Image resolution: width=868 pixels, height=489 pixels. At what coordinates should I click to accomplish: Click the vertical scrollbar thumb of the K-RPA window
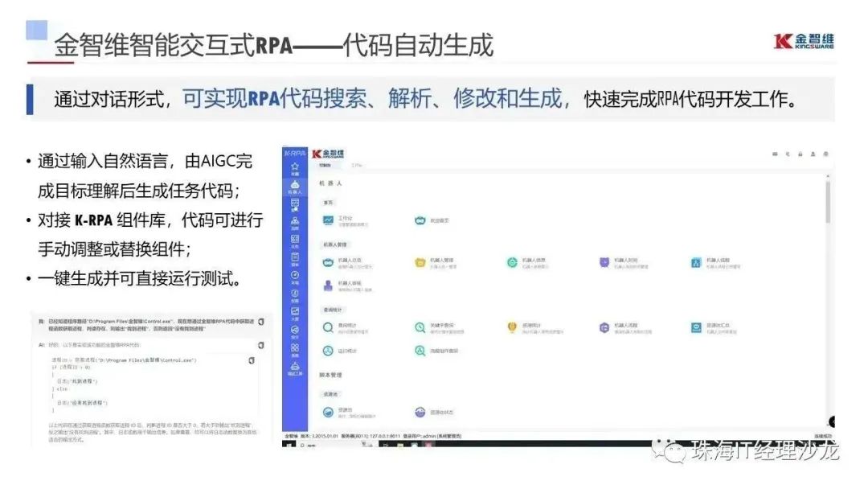tap(828, 202)
